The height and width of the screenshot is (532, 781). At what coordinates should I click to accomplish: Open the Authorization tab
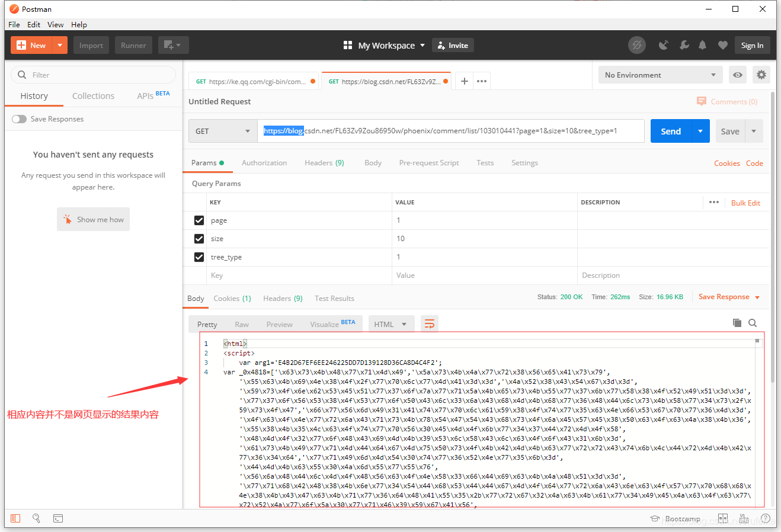264,162
